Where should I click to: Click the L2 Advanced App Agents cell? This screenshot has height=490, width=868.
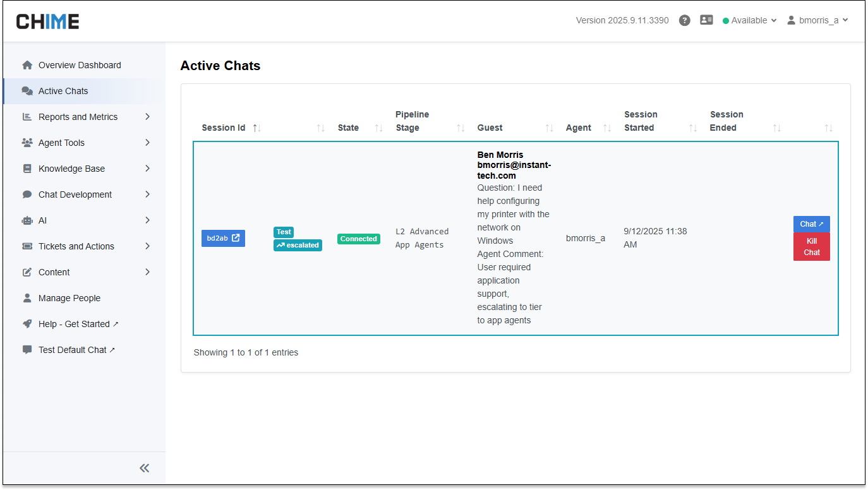tap(422, 238)
